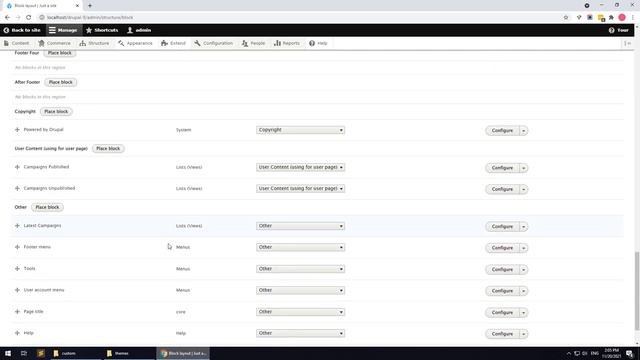Place block in Other region
640x360 pixels.
47,207
